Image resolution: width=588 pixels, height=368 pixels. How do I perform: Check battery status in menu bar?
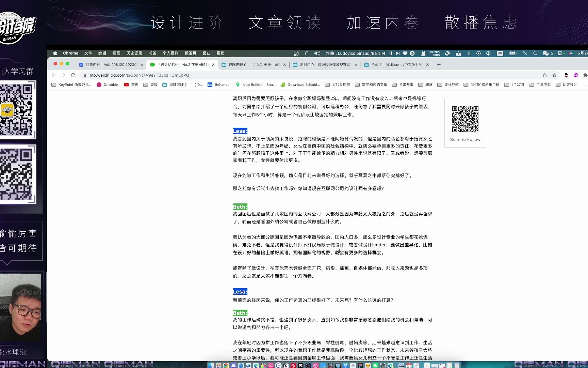tap(512, 53)
